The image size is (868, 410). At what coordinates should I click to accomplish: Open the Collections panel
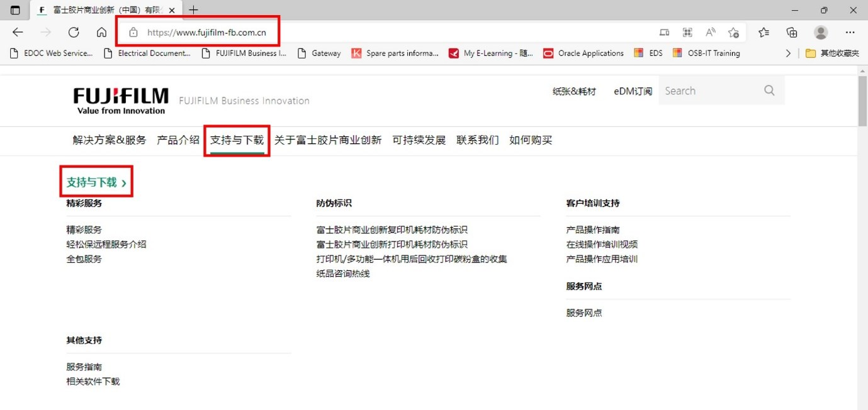click(792, 32)
